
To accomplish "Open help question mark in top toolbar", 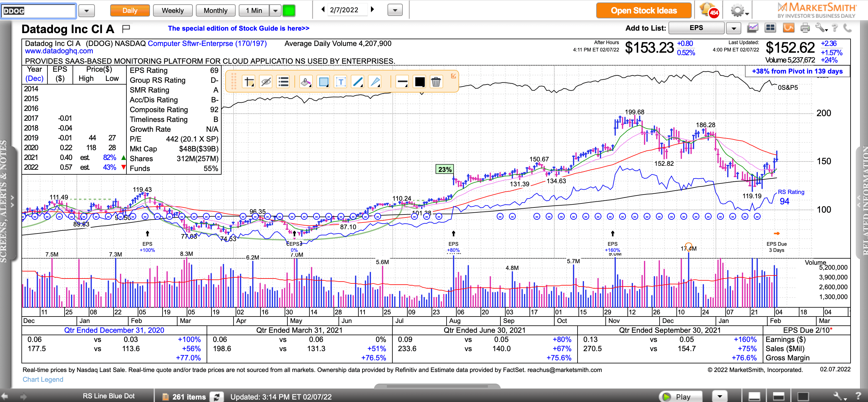I will pyautogui.click(x=834, y=28).
